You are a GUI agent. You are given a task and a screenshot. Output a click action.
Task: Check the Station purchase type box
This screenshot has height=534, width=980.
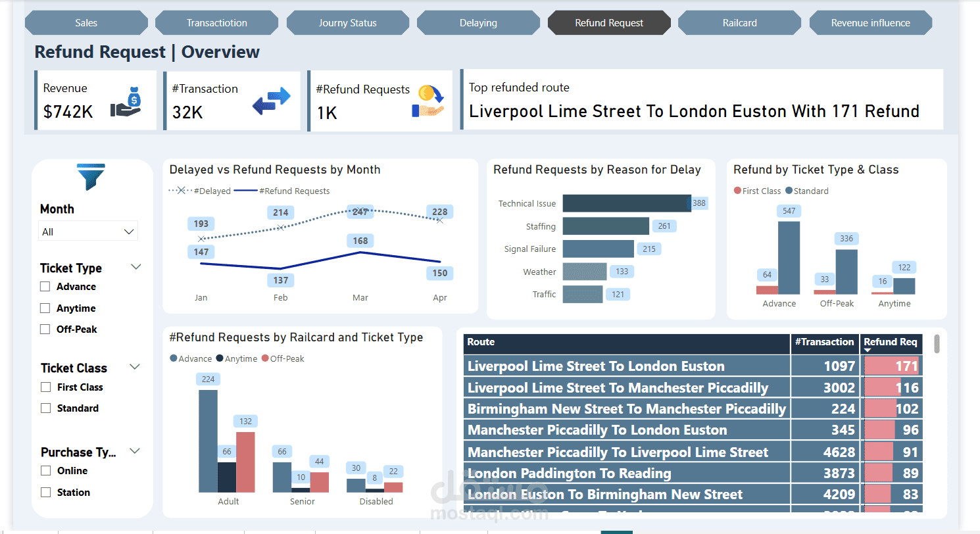click(x=46, y=492)
